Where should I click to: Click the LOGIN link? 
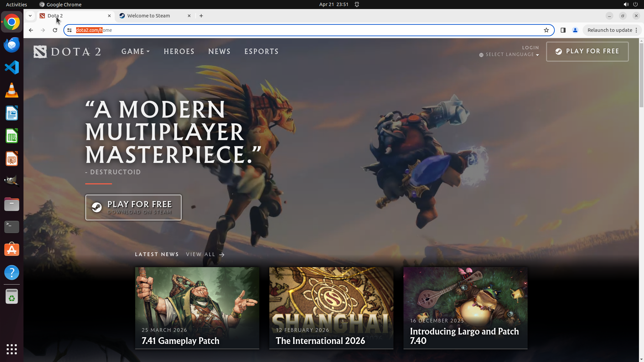[530, 48]
